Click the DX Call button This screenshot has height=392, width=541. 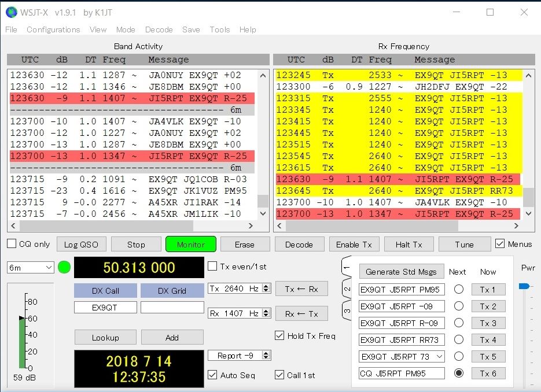pos(105,291)
